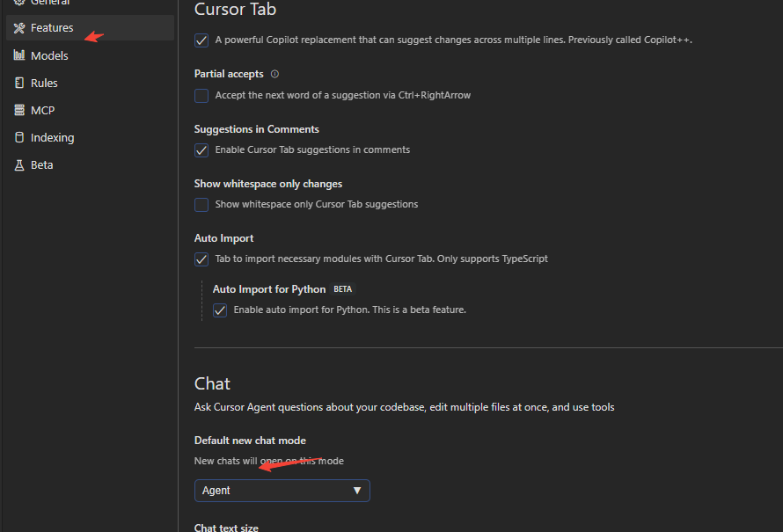
Task: Open the Agent default chat mode dropdown
Action: coord(282,491)
